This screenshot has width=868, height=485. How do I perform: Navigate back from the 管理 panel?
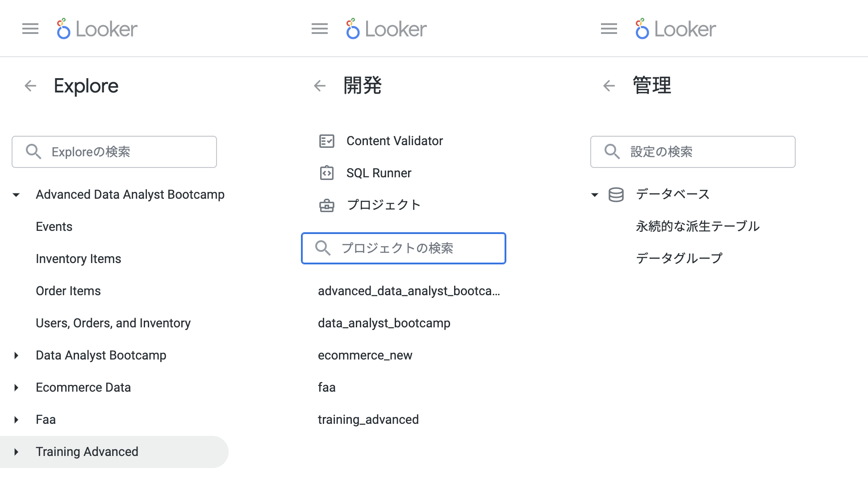[608, 86]
